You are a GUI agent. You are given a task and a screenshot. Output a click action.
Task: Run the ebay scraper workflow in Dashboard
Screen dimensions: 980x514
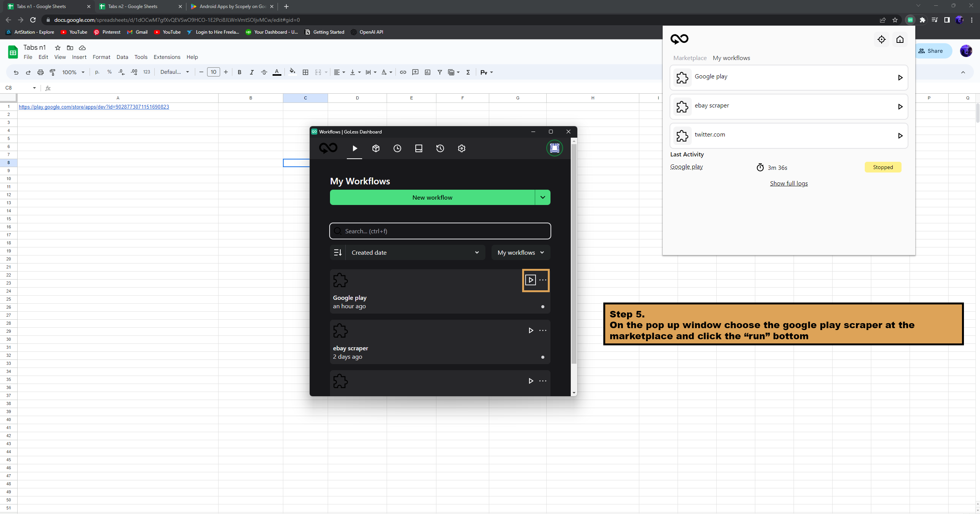click(x=531, y=330)
